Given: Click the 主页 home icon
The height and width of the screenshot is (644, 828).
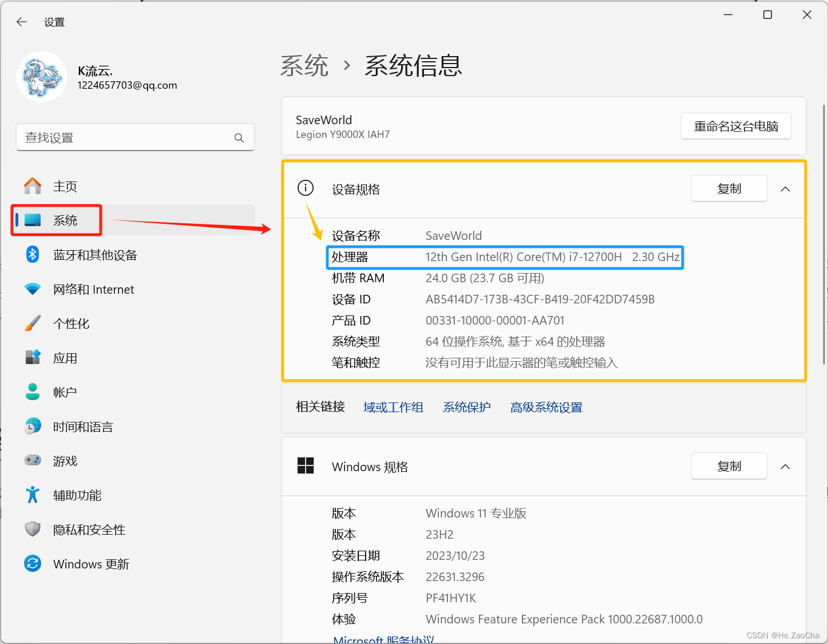Looking at the screenshot, I should [x=33, y=186].
